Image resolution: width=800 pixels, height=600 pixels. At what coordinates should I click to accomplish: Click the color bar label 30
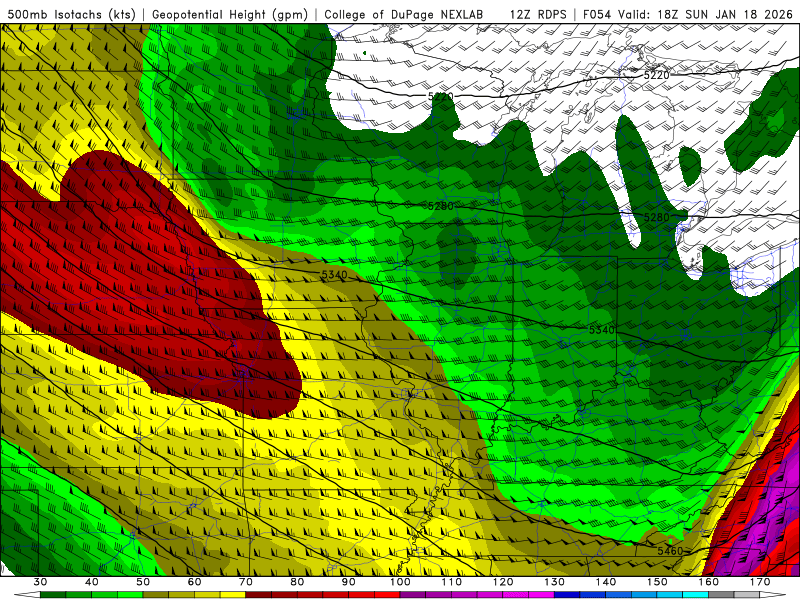click(40, 582)
